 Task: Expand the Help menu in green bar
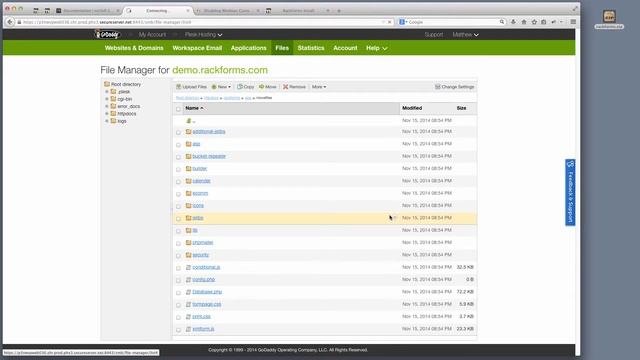(376, 48)
